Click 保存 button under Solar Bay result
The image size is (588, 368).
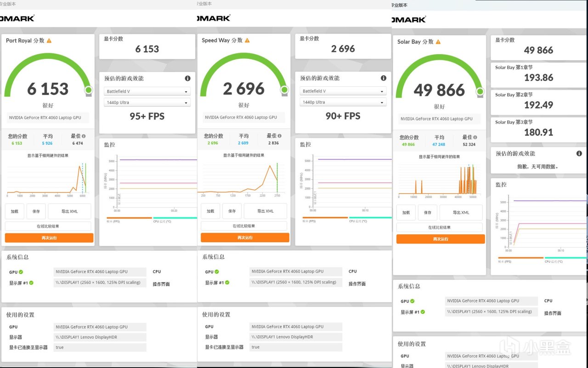coord(427,212)
